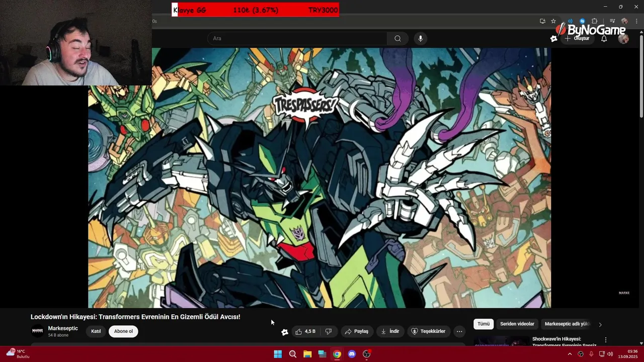
Task: Open the weather widget showing 16°C
Action: (18, 354)
